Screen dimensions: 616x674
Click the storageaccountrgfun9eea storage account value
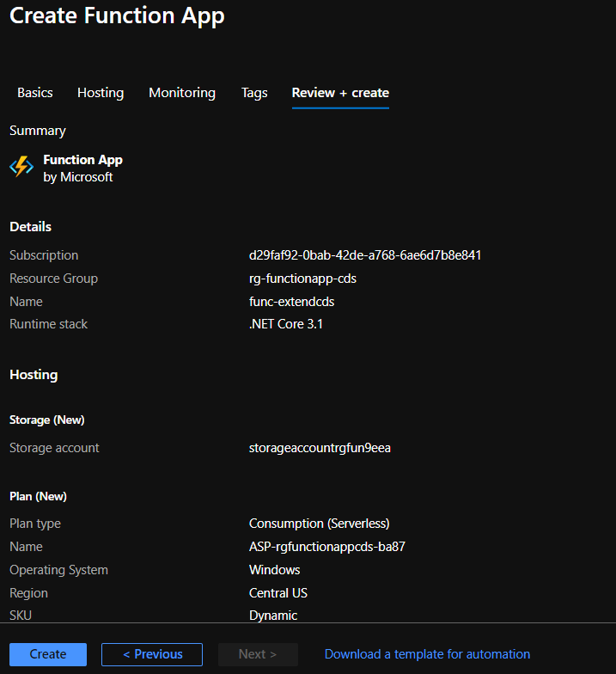pos(320,448)
